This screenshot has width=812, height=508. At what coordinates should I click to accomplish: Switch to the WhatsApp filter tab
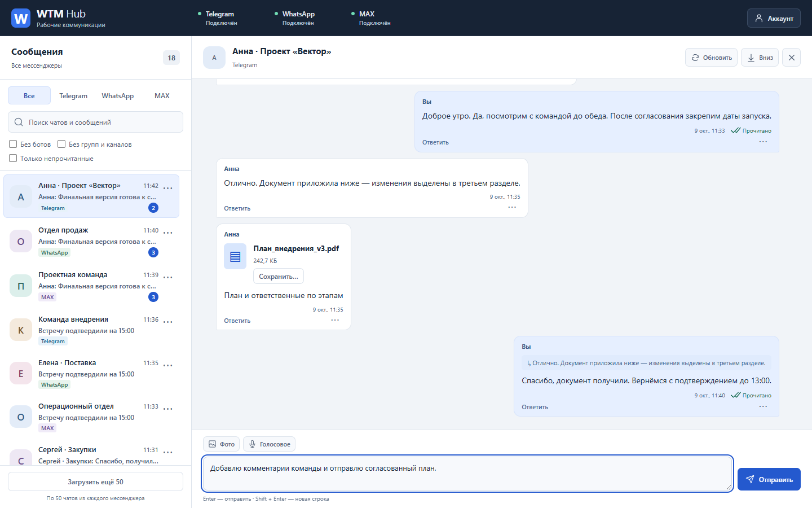tap(118, 96)
